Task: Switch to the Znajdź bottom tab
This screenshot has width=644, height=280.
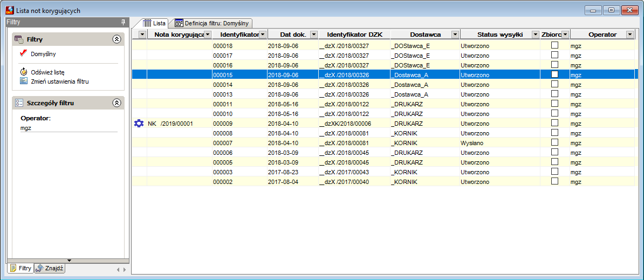Action: pyautogui.click(x=50, y=269)
